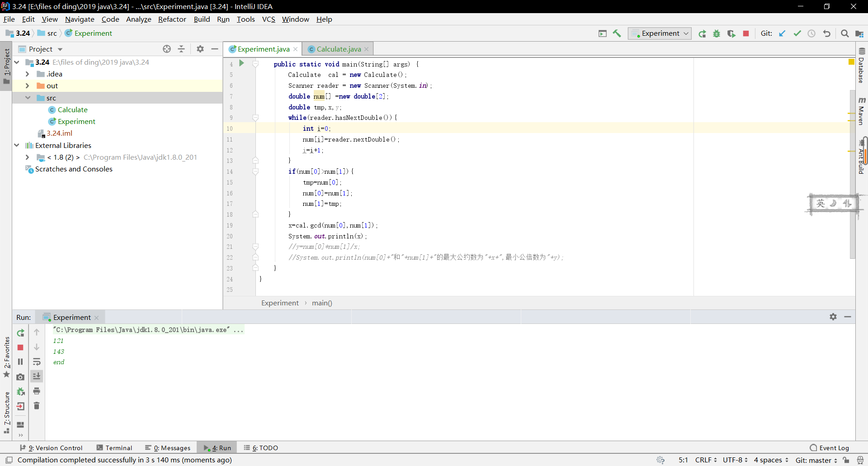
Task: Clear console with trash icon
Action: pyautogui.click(x=37, y=406)
